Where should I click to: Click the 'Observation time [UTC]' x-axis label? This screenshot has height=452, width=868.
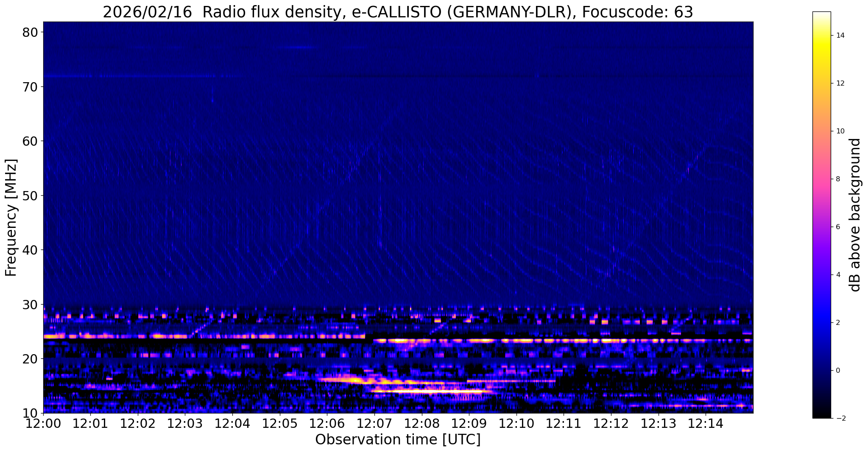click(398, 440)
